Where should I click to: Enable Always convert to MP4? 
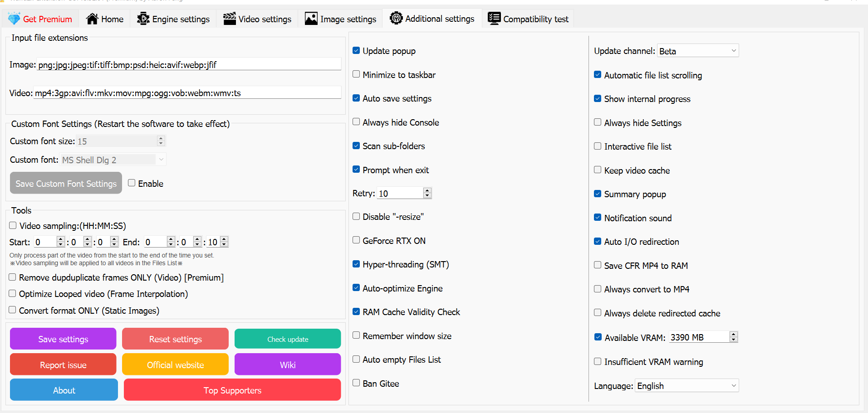[x=598, y=289]
